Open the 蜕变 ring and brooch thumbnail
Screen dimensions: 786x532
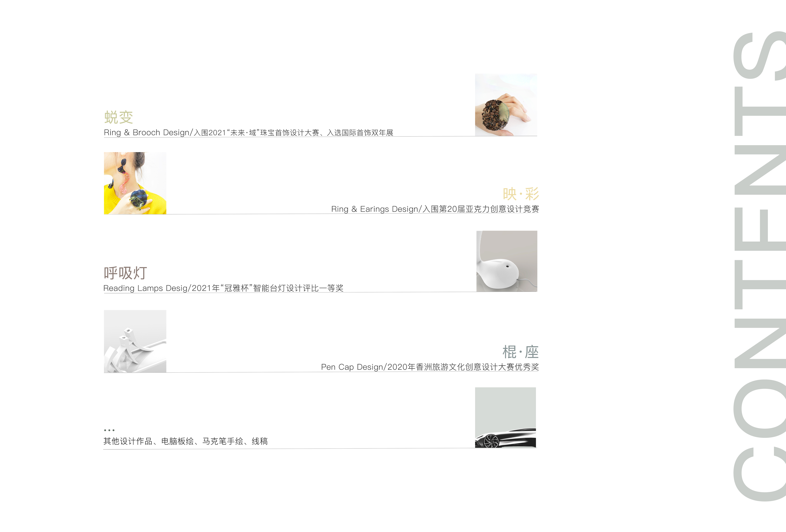pyautogui.click(x=506, y=105)
